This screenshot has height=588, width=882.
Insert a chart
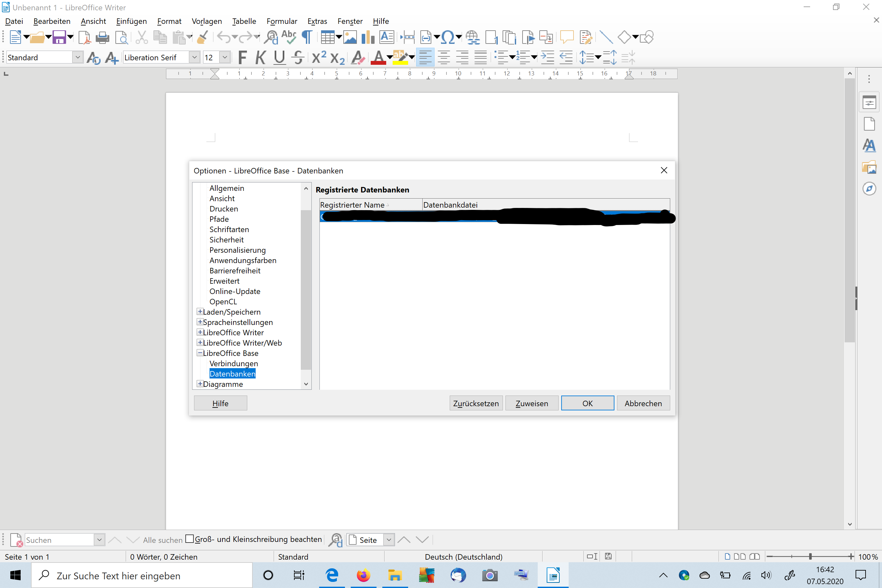click(x=368, y=37)
